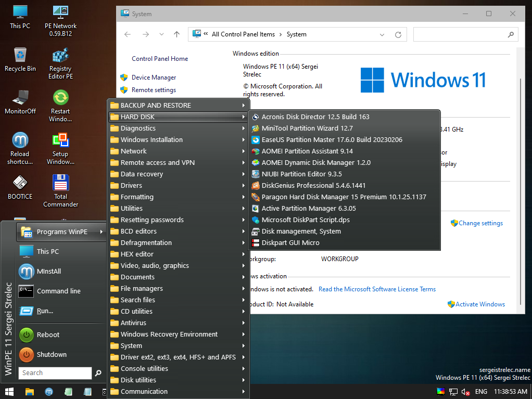
Task: Select BOOTICE desktop icon
Action: 20,187
